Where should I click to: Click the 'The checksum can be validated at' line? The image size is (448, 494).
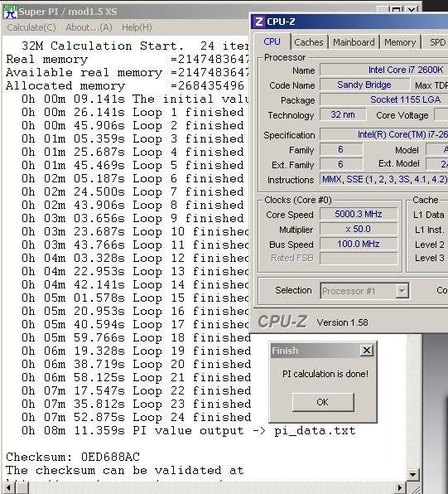tap(125, 470)
